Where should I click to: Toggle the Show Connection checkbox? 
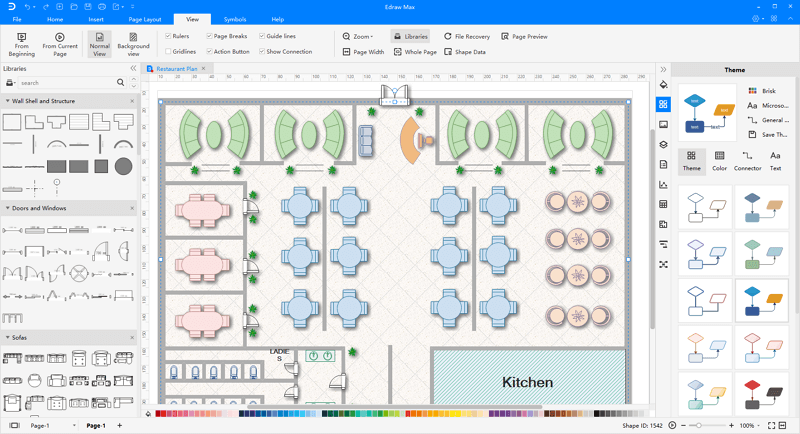(x=262, y=52)
